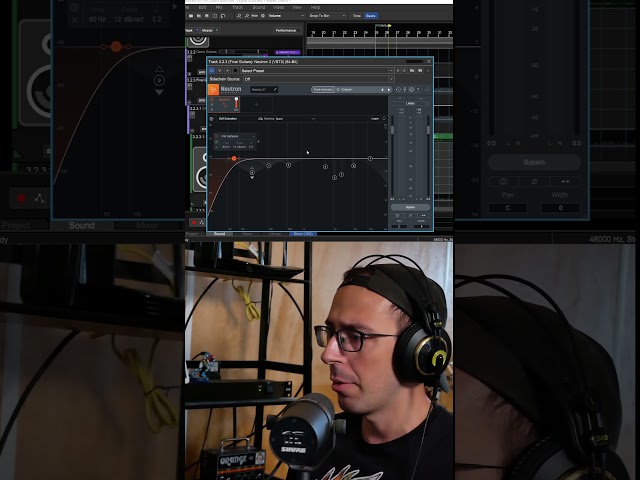This screenshot has height=480, width=640.
Task: Go to previous preset in plugin header
Action: point(398,71)
